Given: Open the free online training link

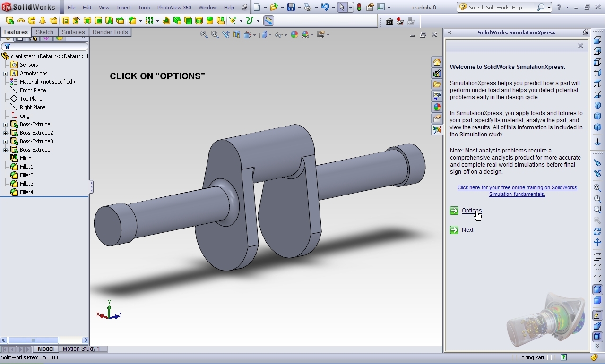Looking at the screenshot, I should click(x=517, y=191).
